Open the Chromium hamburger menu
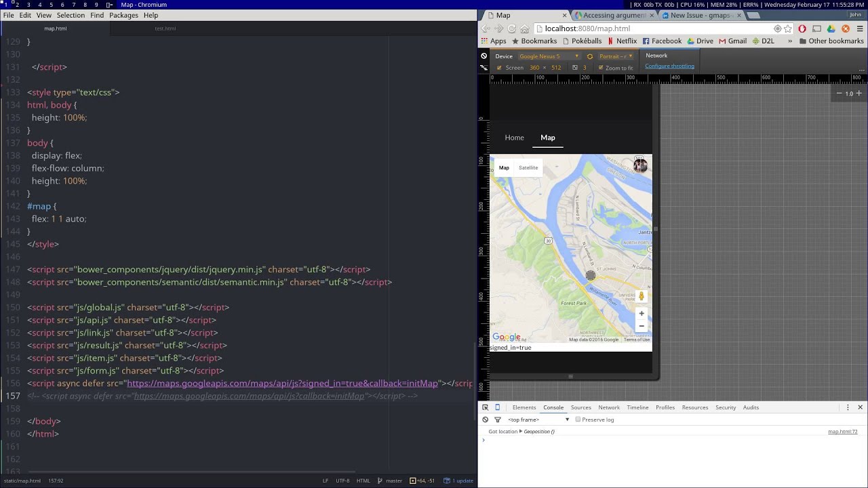This screenshot has height=488, width=868. pos(860,28)
